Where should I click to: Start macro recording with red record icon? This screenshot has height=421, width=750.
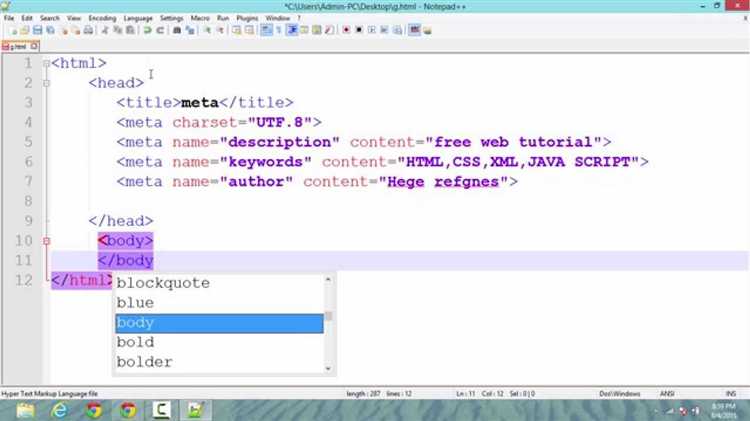[346, 30]
